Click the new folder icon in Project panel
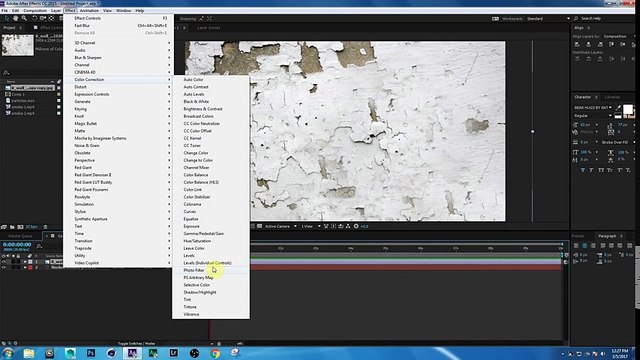The image size is (640, 360). (12, 227)
